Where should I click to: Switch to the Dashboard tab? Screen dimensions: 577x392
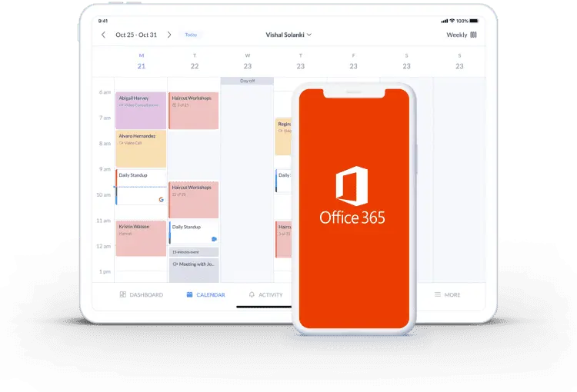(x=142, y=294)
